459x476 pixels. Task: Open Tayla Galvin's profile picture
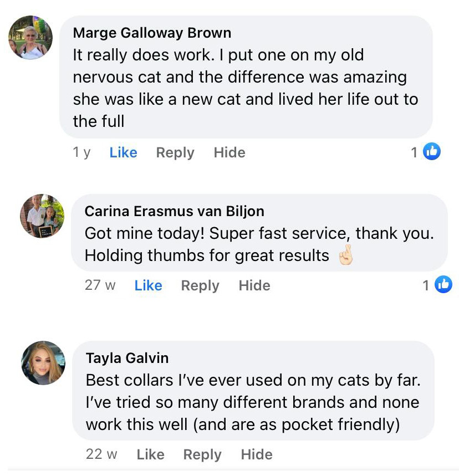click(x=43, y=362)
